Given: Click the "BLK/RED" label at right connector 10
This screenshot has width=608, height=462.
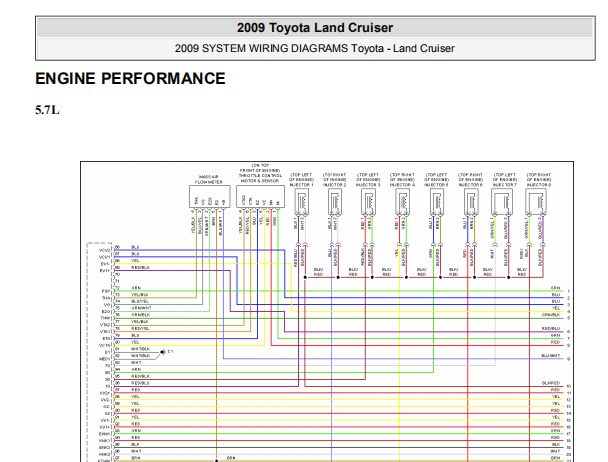Looking at the screenshot, I should (x=551, y=383).
